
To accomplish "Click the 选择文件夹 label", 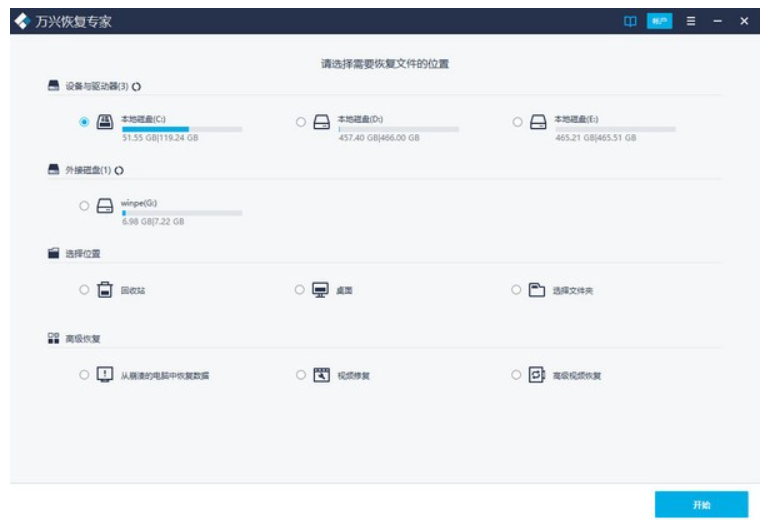I will (x=573, y=291).
